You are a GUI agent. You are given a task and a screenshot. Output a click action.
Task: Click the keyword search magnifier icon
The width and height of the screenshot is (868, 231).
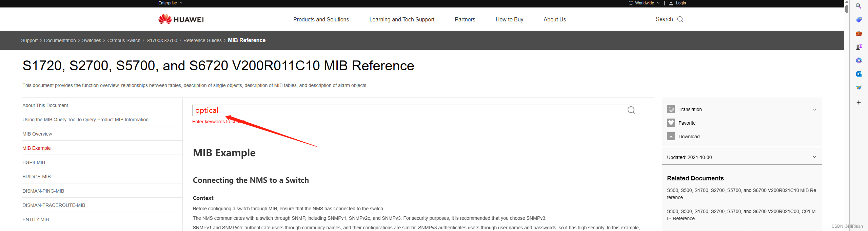631,110
